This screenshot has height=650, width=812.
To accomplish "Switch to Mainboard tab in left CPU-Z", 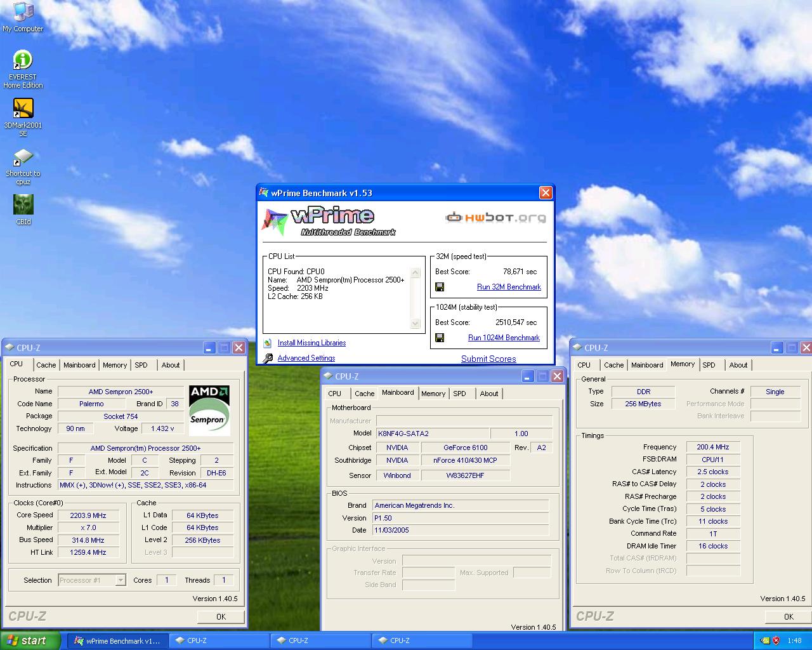I will (79, 365).
